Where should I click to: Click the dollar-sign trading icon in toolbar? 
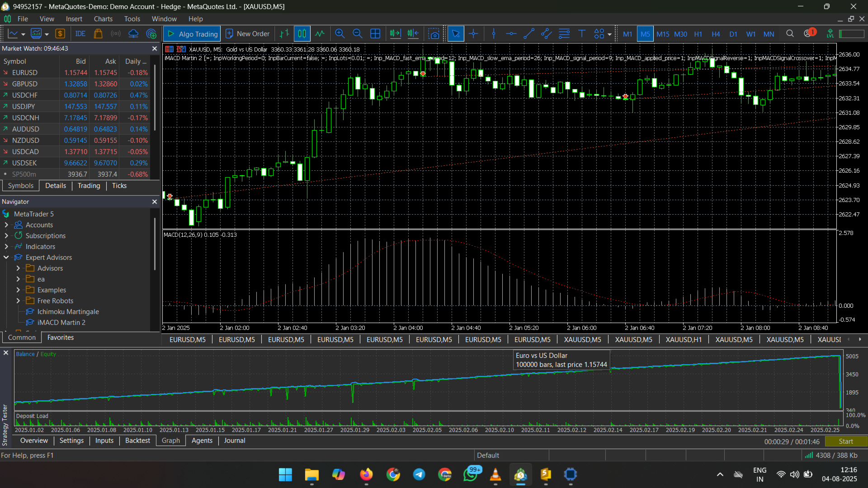(x=60, y=34)
